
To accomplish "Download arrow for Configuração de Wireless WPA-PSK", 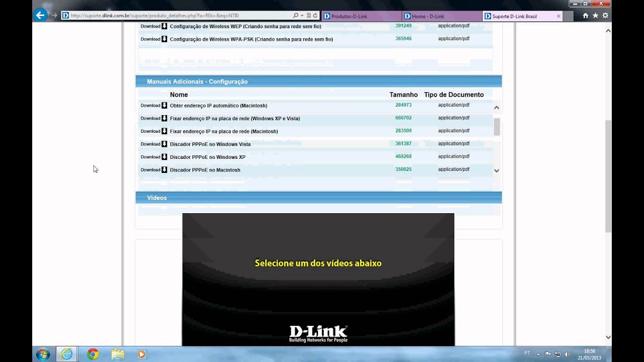I will (164, 39).
